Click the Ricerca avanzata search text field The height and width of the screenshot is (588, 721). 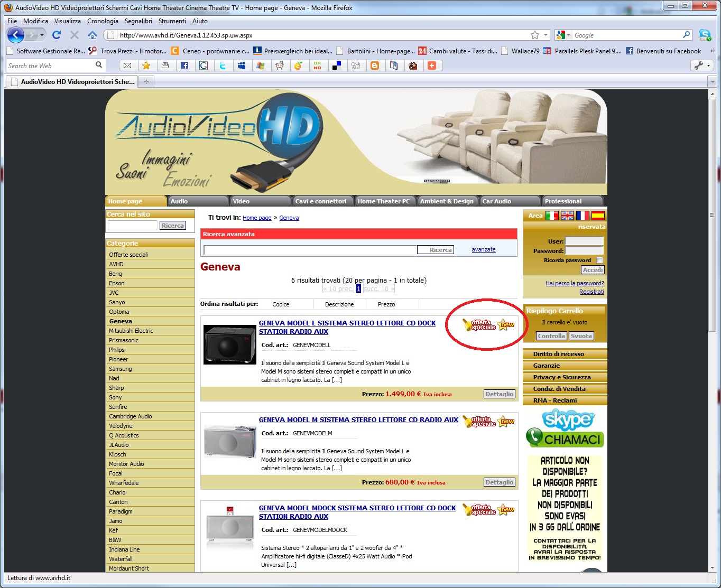310,250
